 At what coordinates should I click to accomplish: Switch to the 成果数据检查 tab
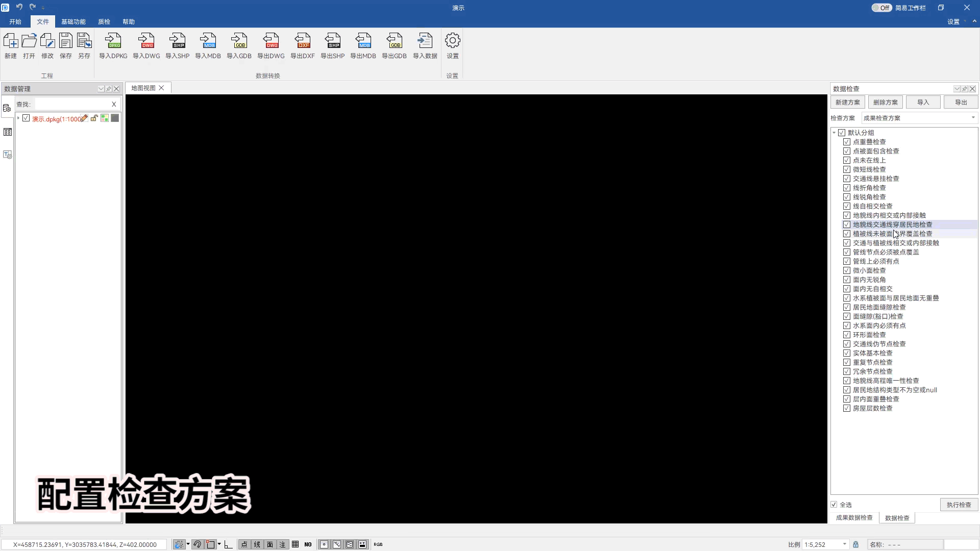coord(853,517)
